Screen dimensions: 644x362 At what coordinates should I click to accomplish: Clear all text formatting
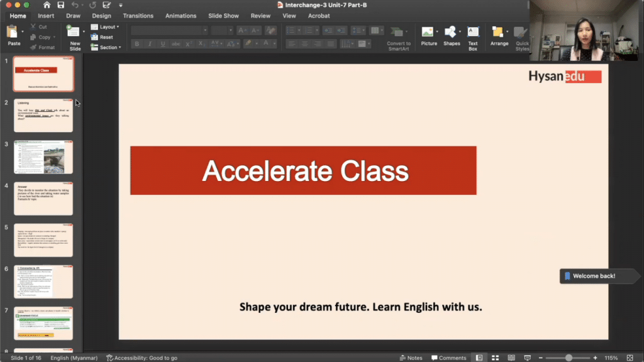(270, 30)
